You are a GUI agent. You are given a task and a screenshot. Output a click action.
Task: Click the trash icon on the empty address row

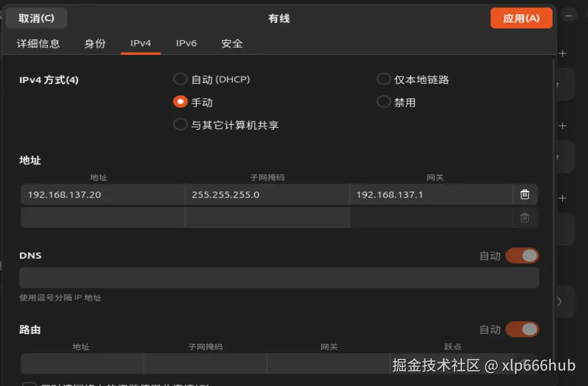[524, 217]
